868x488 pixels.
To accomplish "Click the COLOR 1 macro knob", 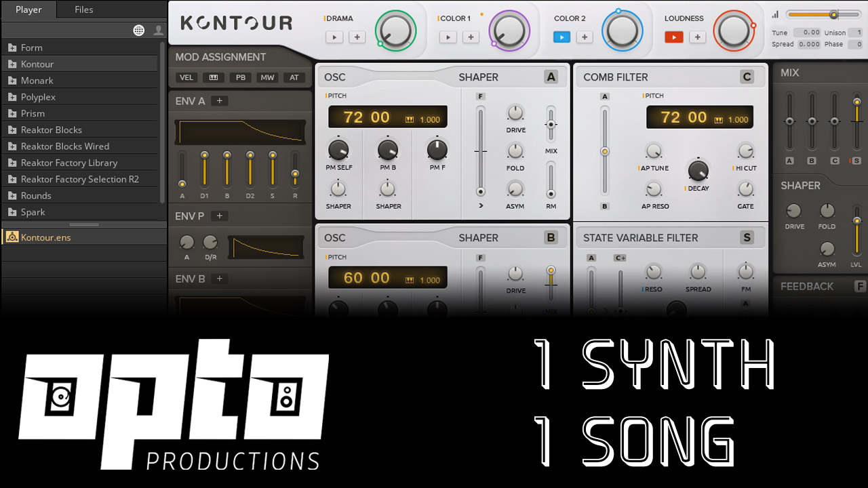I will (509, 31).
